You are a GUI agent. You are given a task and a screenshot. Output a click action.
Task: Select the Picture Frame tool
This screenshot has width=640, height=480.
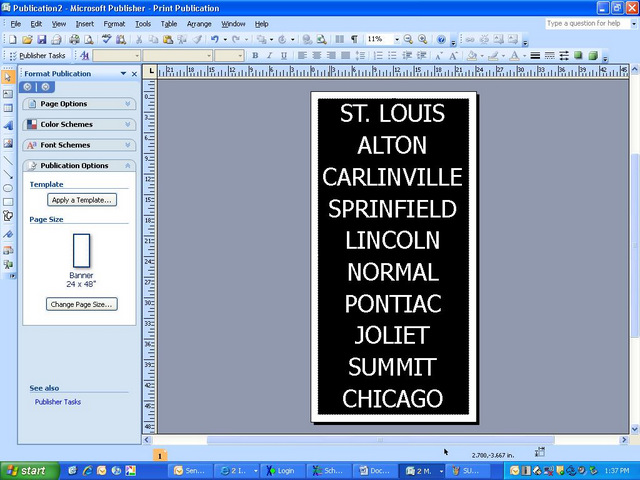(8, 143)
